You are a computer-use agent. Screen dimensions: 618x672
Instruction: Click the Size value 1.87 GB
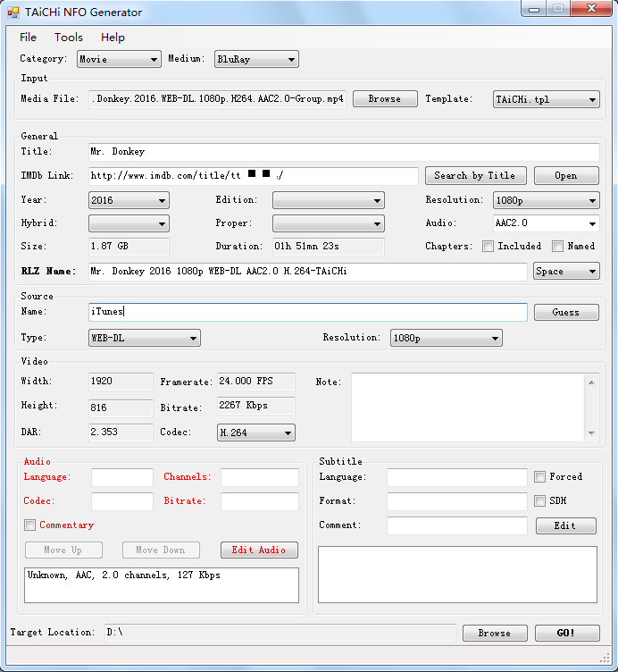(x=129, y=247)
